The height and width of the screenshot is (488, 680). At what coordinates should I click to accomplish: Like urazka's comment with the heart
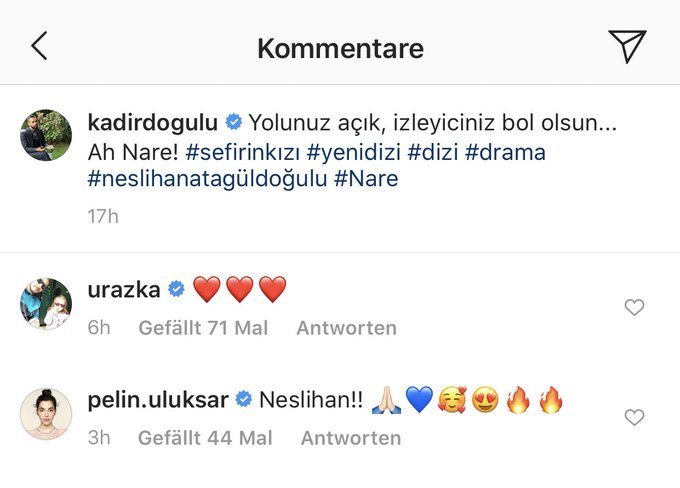(x=634, y=307)
